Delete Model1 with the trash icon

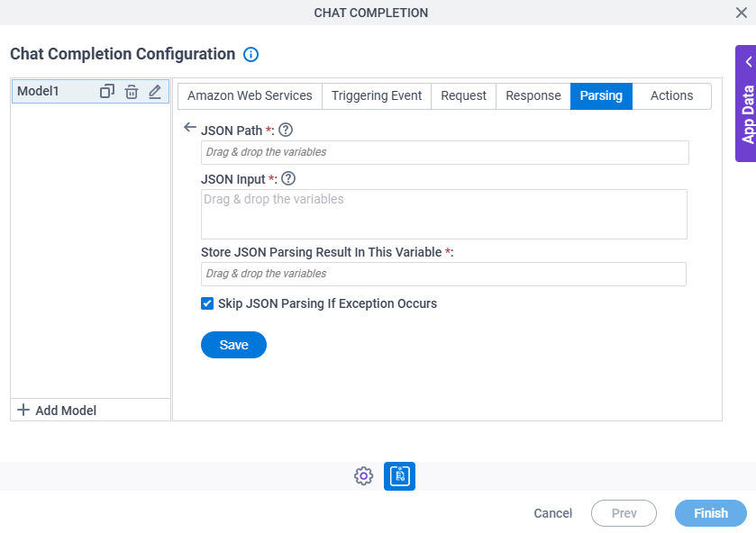point(132,92)
